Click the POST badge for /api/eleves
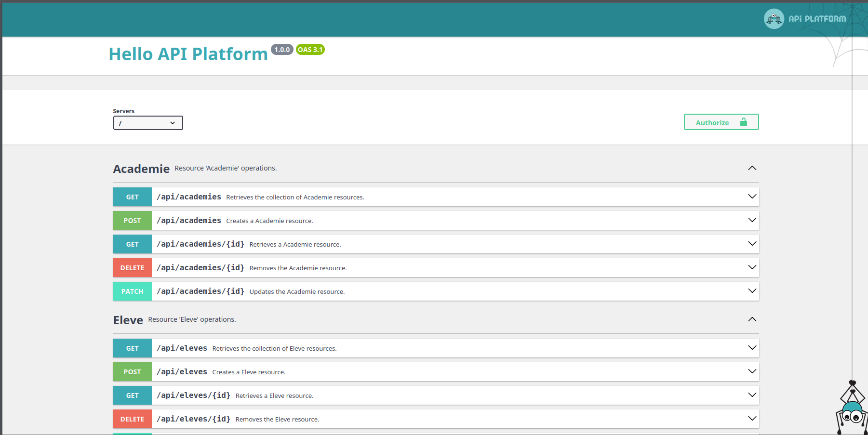 coord(133,372)
